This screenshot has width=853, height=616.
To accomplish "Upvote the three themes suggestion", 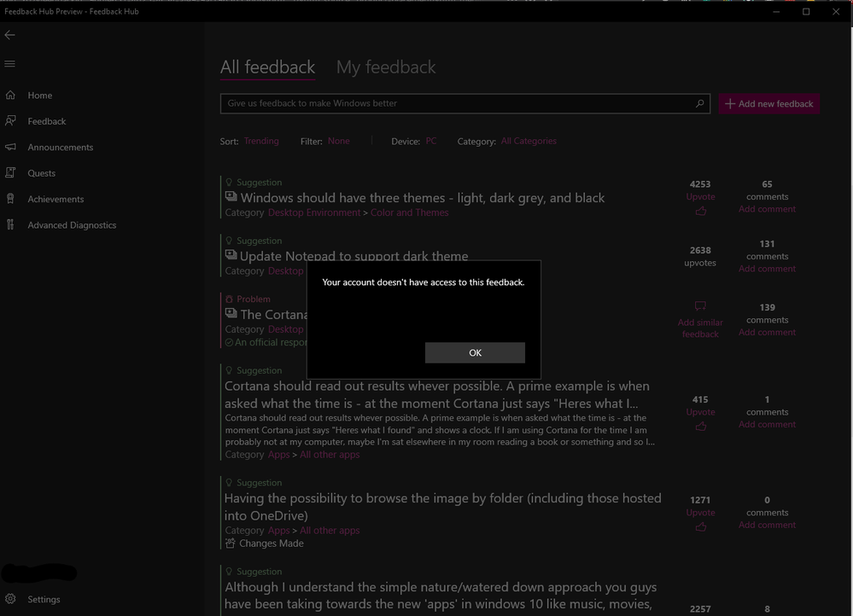I will point(700,196).
